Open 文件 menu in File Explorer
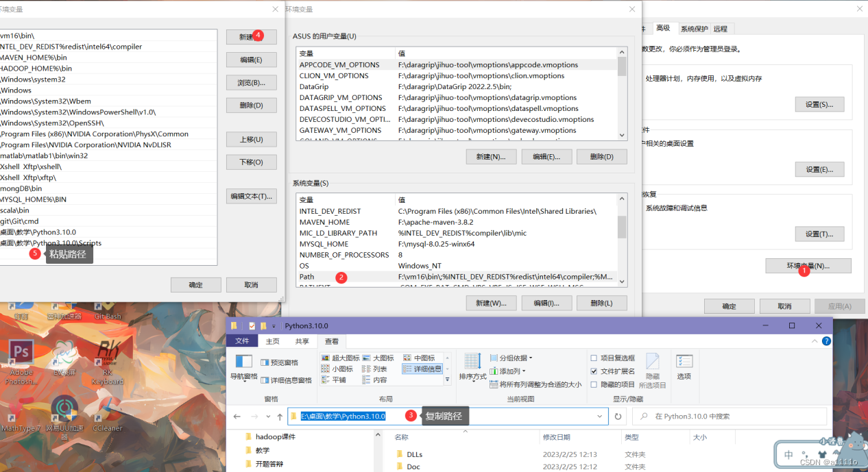The width and height of the screenshot is (868, 472). tap(242, 341)
